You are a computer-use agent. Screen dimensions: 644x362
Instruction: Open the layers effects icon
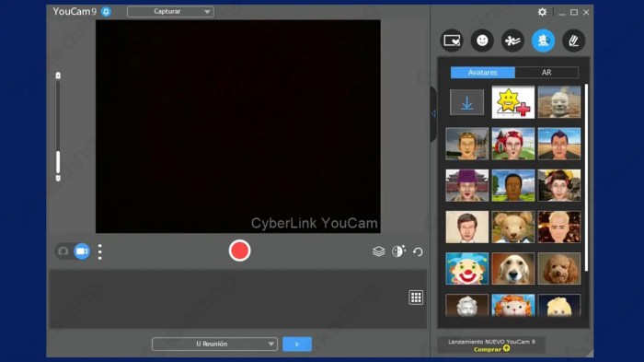379,251
